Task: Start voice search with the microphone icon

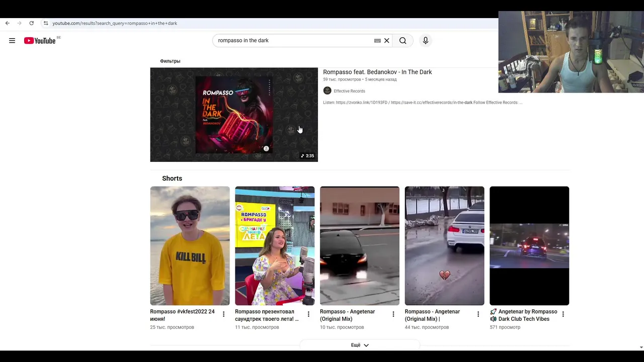Action: pyautogui.click(x=426, y=41)
